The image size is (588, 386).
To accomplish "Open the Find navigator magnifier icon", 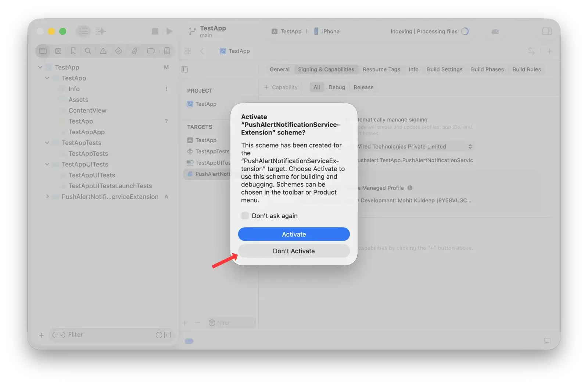I will pos(88,51).
